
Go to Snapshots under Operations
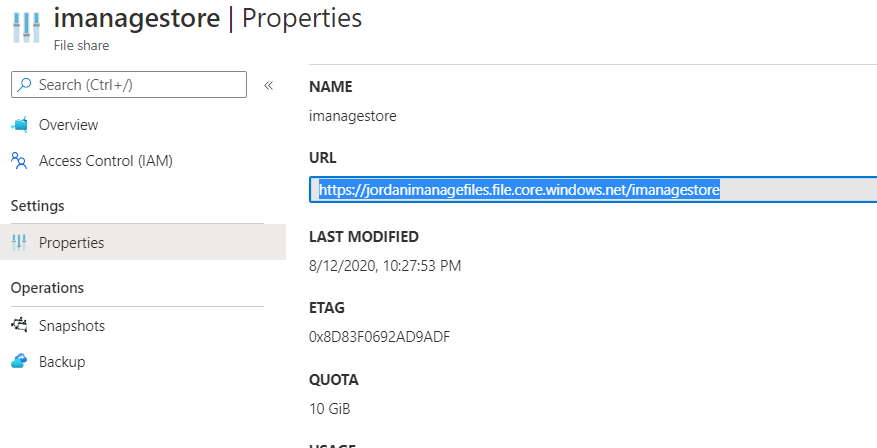71,326
